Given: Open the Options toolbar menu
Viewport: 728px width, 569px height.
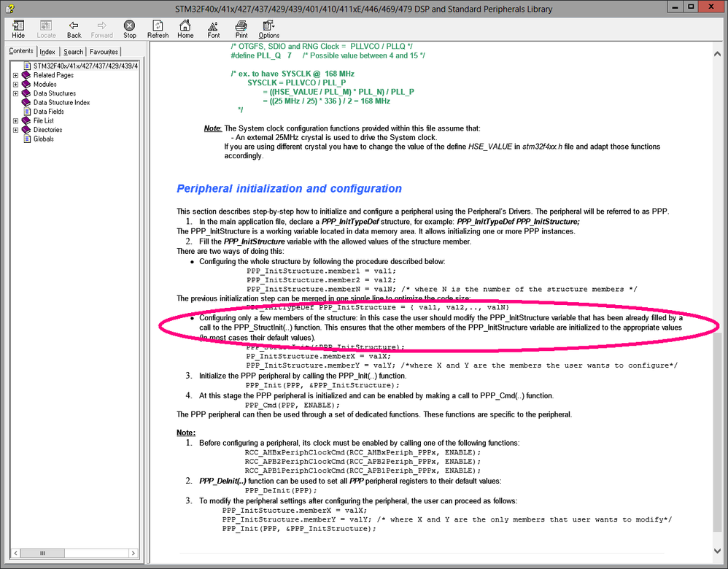Looking at the screenshot, I should pyautogui.click(x=269, y=29).
